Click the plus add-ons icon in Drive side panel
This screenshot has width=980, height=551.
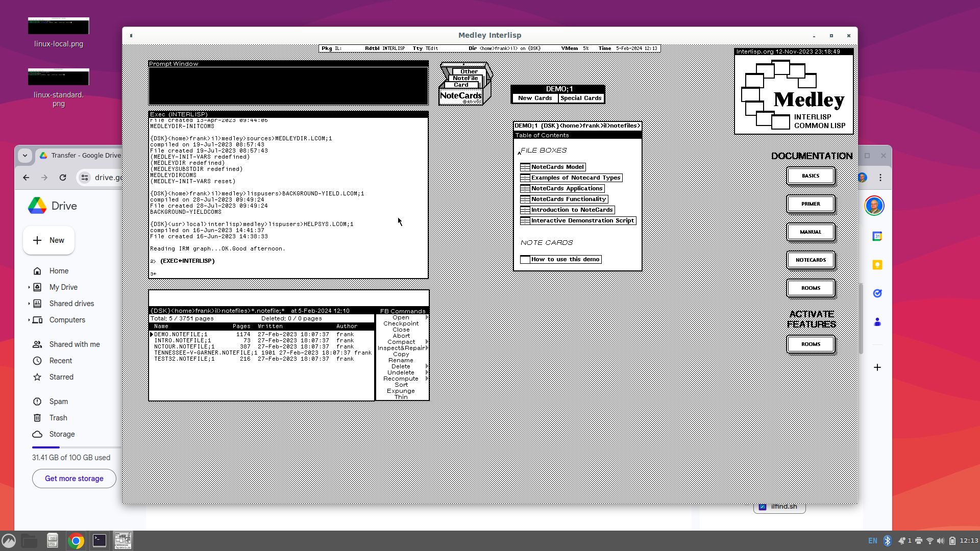[877, 367]
